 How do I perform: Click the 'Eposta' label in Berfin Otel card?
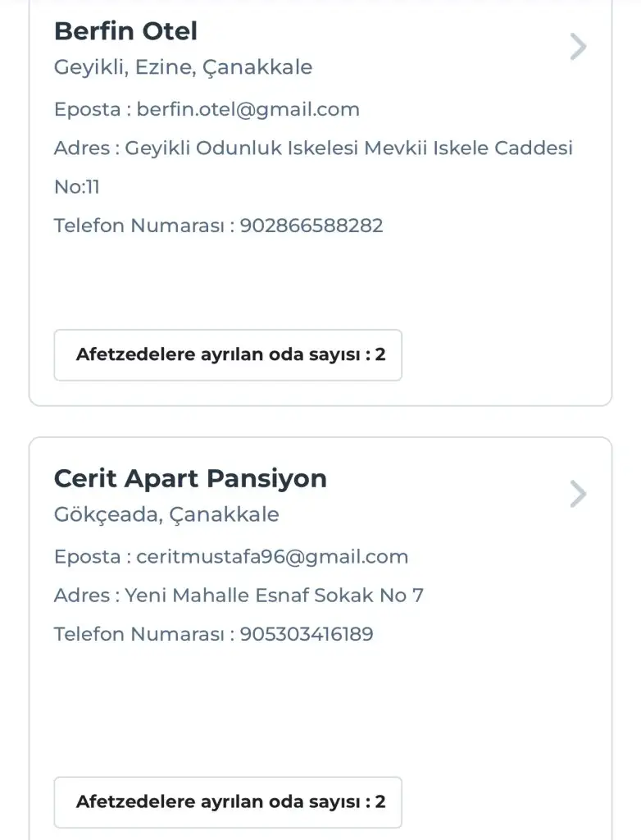(x=87, y=109)
